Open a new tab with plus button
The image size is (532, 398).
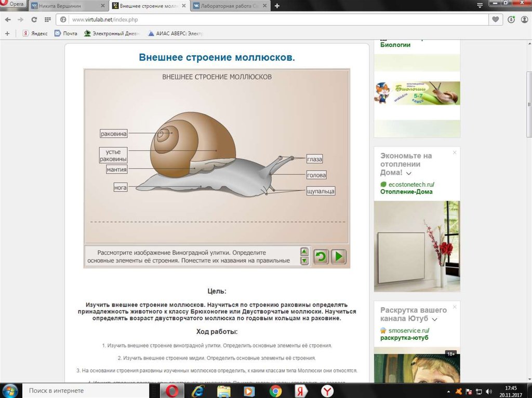coord(277,6)
